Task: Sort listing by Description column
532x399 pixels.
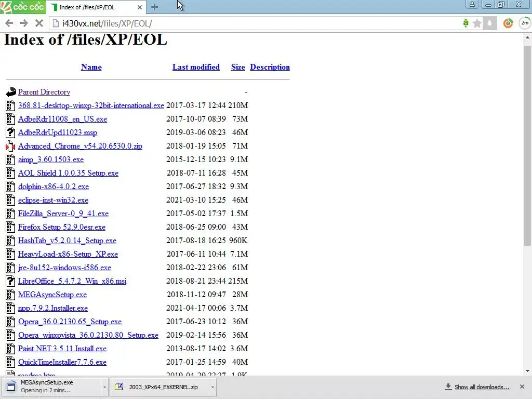Action: (x=270, y=67)
